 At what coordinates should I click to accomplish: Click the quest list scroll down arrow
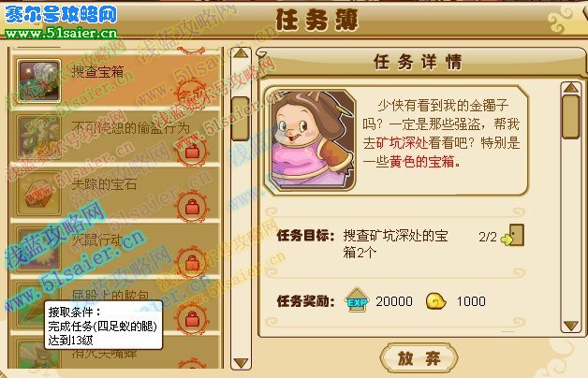pos(241,363)
